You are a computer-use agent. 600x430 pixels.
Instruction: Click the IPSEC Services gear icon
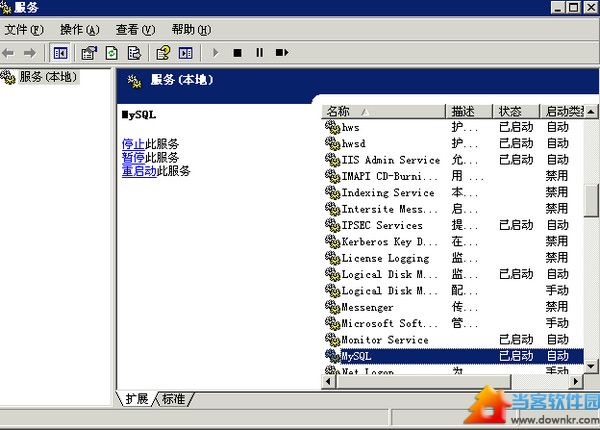tap(332, 225)
